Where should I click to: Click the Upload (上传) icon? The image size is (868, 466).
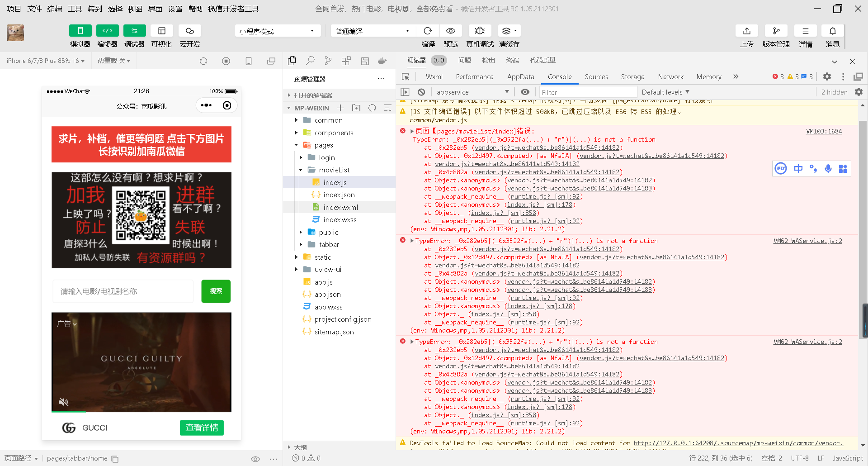coord(746,31)
